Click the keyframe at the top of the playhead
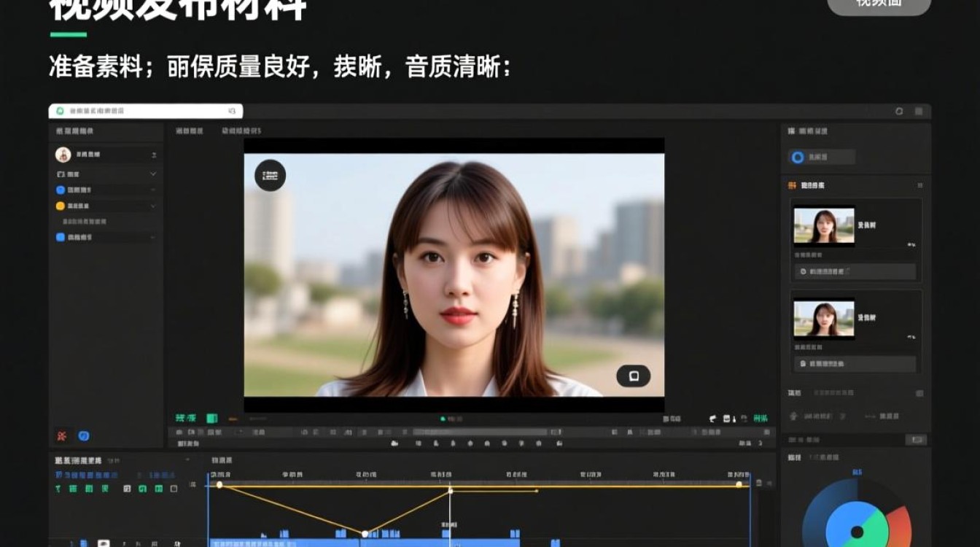This screenshot has width=980, height=547. click(x=450, y=491)
